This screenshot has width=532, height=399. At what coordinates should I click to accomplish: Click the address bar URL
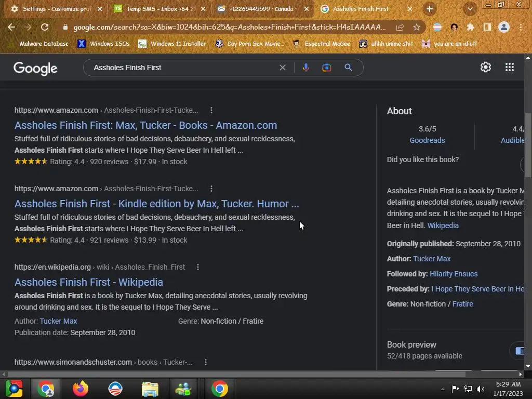(x=229, y=27)
